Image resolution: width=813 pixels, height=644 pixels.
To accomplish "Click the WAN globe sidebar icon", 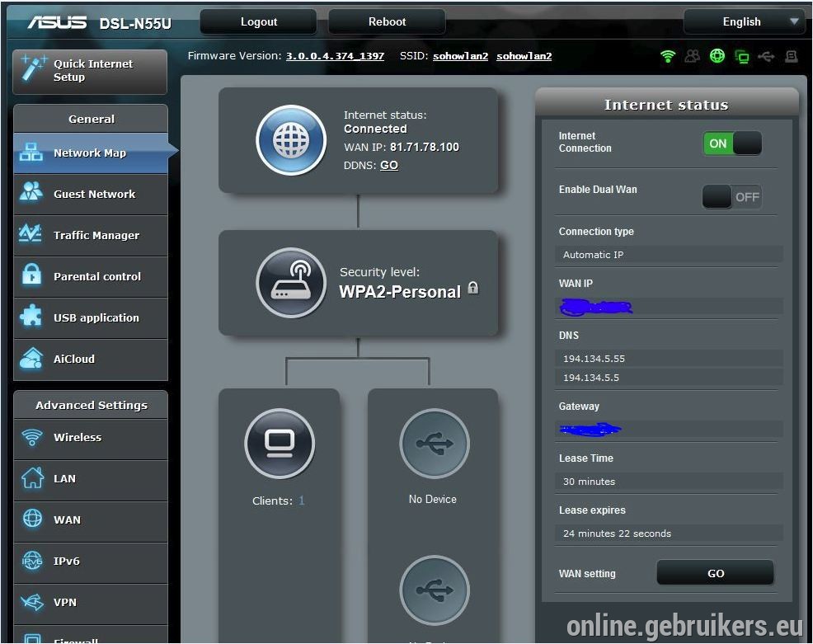I will click(32, 518).
